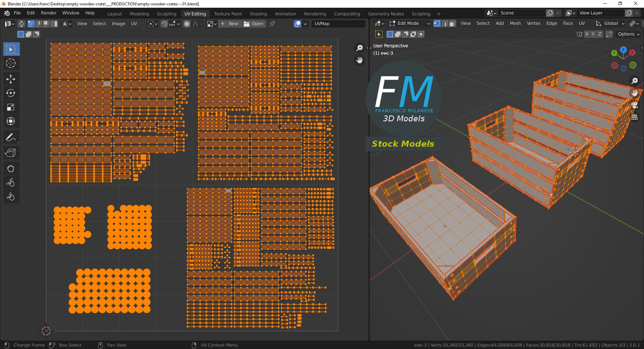
Task: Open the Render menu
Action: coord(49,13)
